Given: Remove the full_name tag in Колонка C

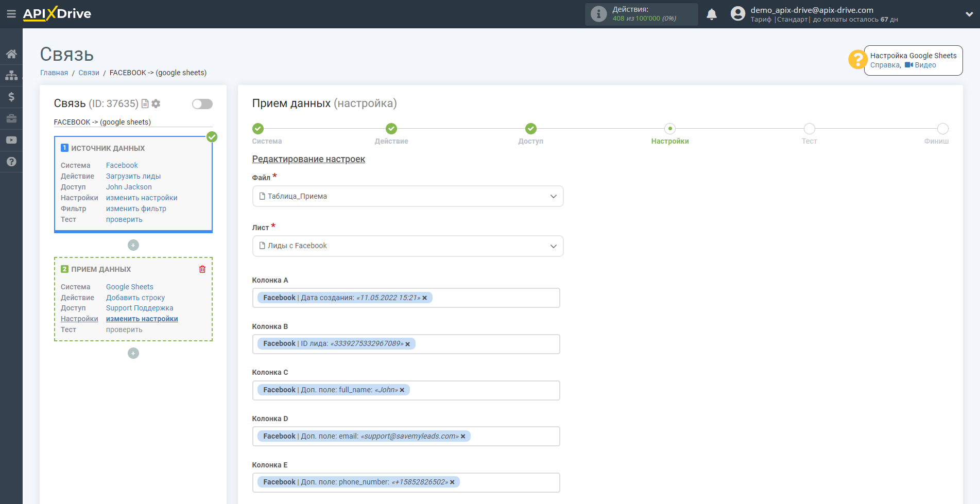Looking at the screenshot, I should click(x=402, y=390).
